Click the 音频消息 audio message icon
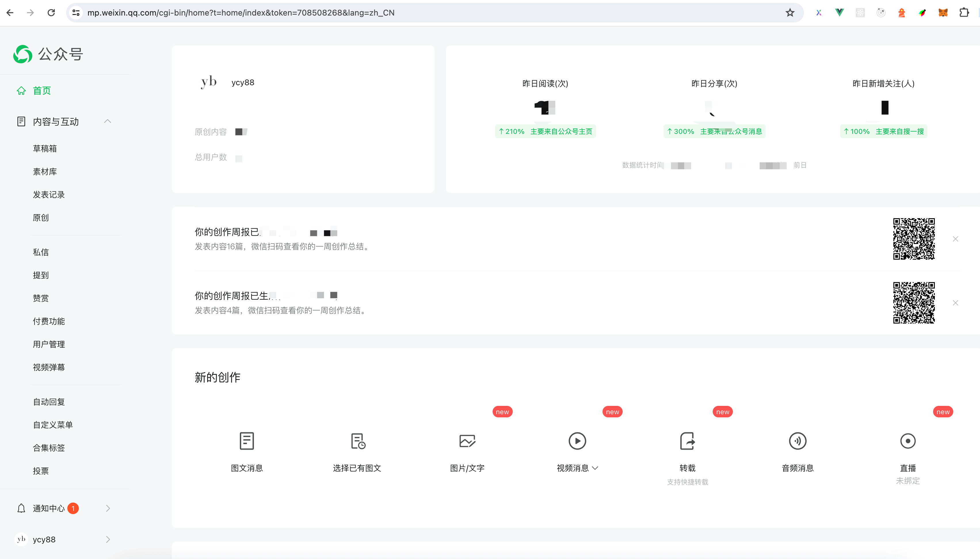The width and height of the screenshot is (980, 559). [x=797, y=441]
